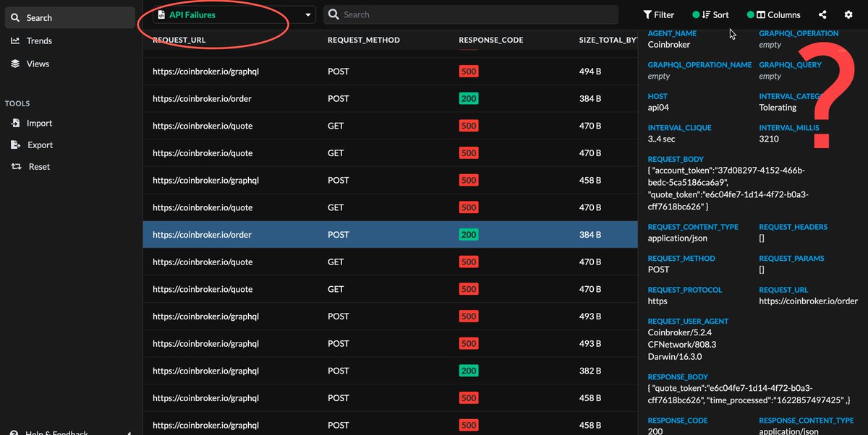Click the REQUEST_CONTENT_TYPE field label

(693, 227)
